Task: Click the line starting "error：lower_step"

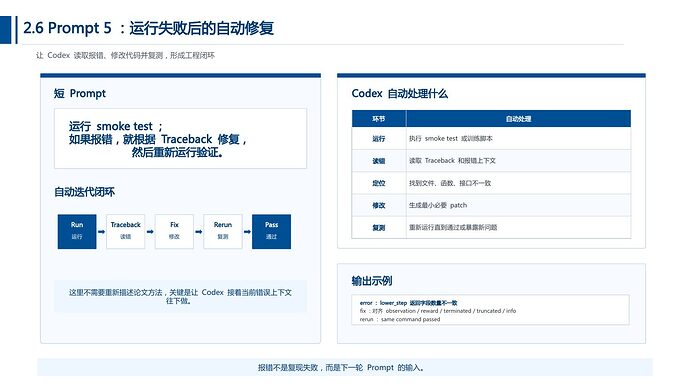Action: tap(408, 303)
